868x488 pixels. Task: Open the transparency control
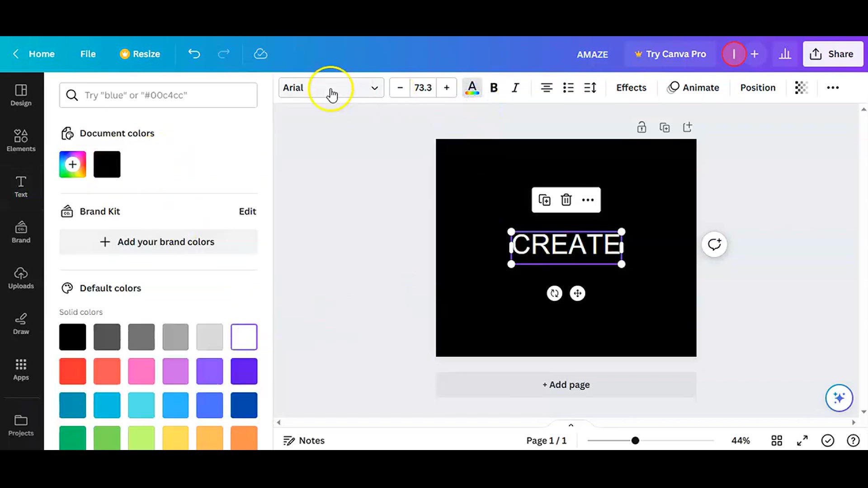[801, 88]
